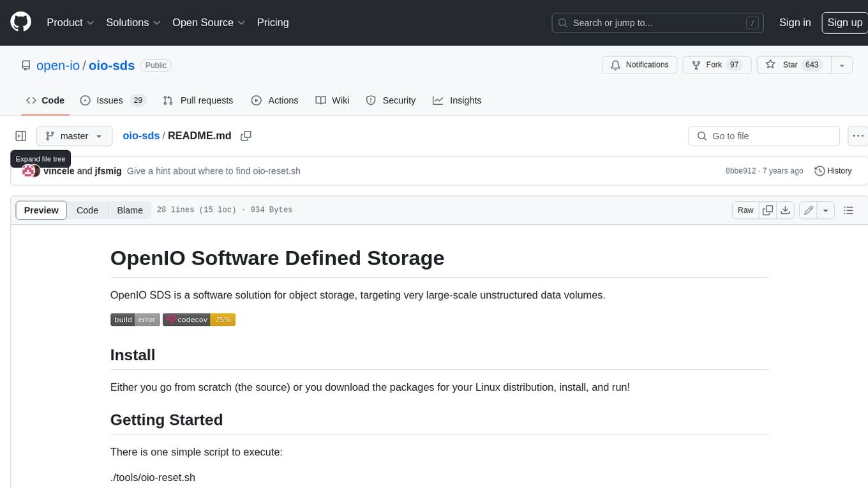
Task: Expand the Product menu
Action: pos(70,22)
